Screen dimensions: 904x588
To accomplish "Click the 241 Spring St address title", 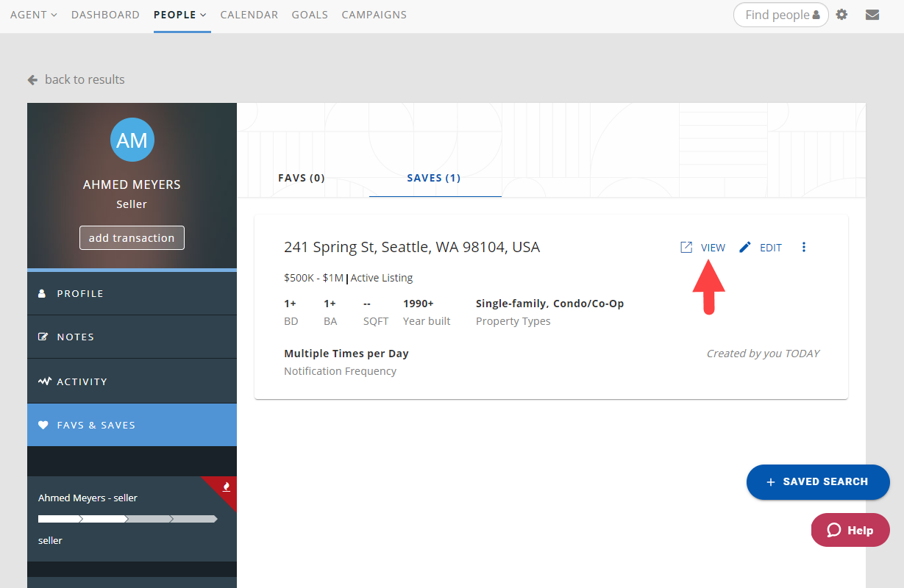I will (x=412, y=247).
